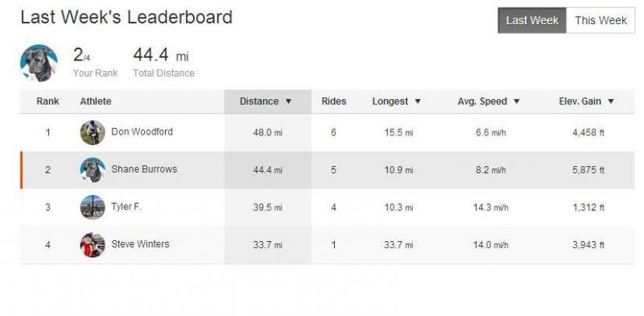Screen dimensions: 644x316
Task: Click the 44.4 mi Total Distance summary
Action: pos(163,62)
